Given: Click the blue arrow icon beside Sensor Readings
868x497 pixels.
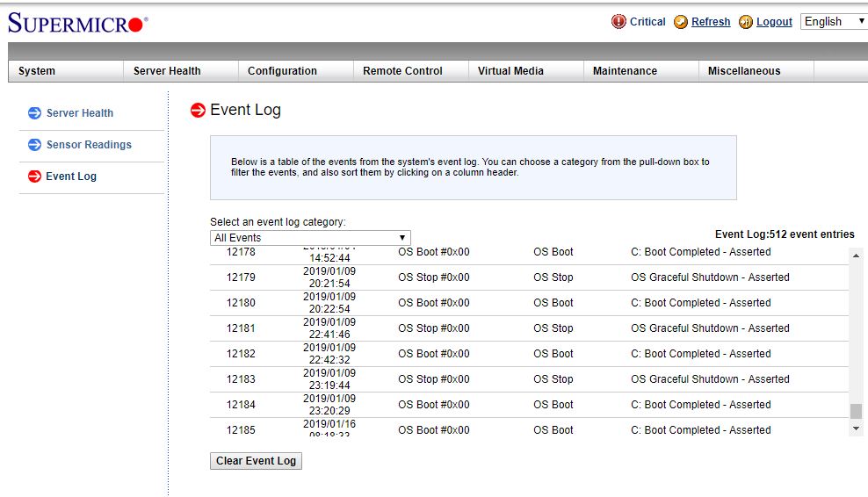Looking at the screenshot, I should coord(34,145).
